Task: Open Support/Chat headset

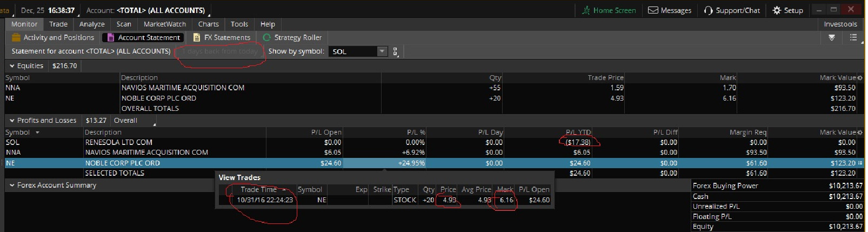Action: point(732,10)
